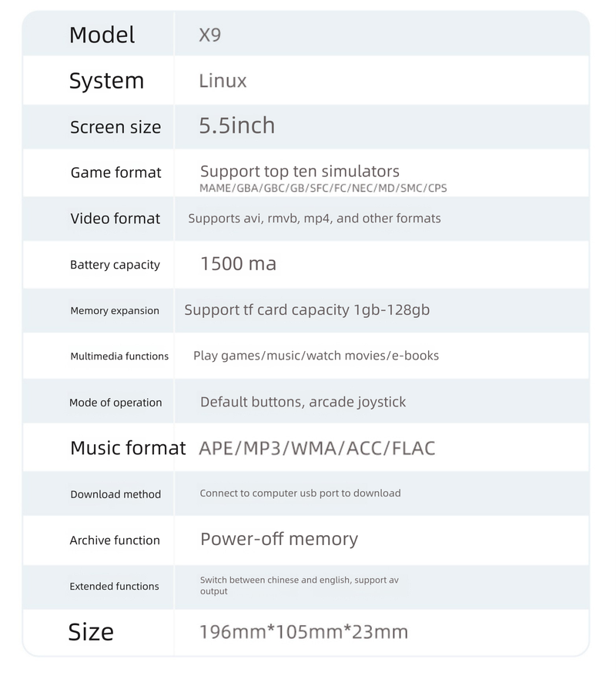Click the "Power-off memory" value

tap(279, 539)
